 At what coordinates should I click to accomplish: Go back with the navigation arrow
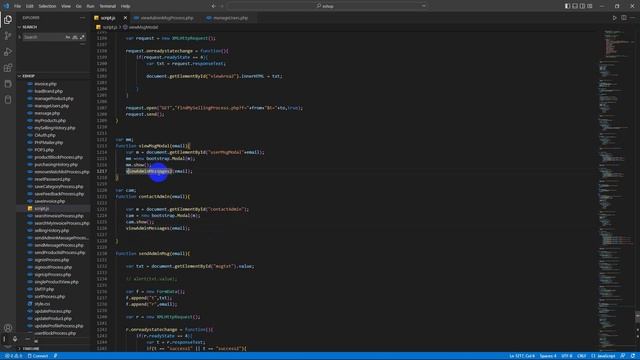point(213,6)
